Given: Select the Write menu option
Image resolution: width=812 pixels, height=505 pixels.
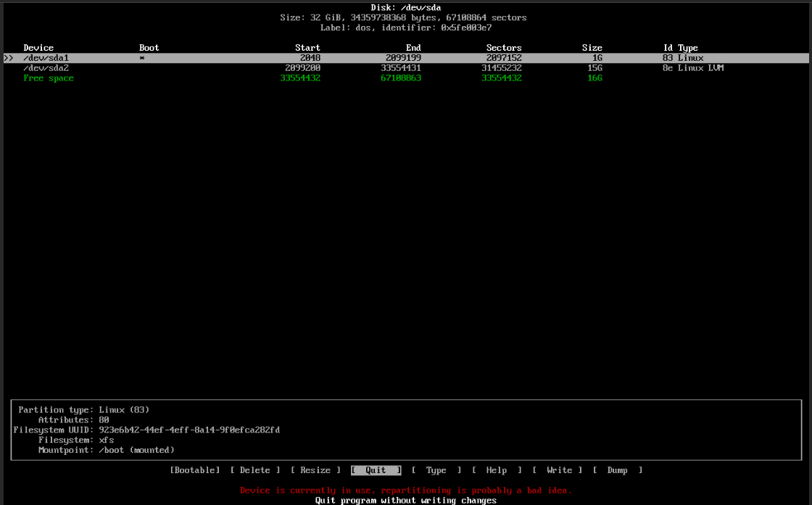Looking at the screenshot, I should pyautogui.click(x=558, y=469).
